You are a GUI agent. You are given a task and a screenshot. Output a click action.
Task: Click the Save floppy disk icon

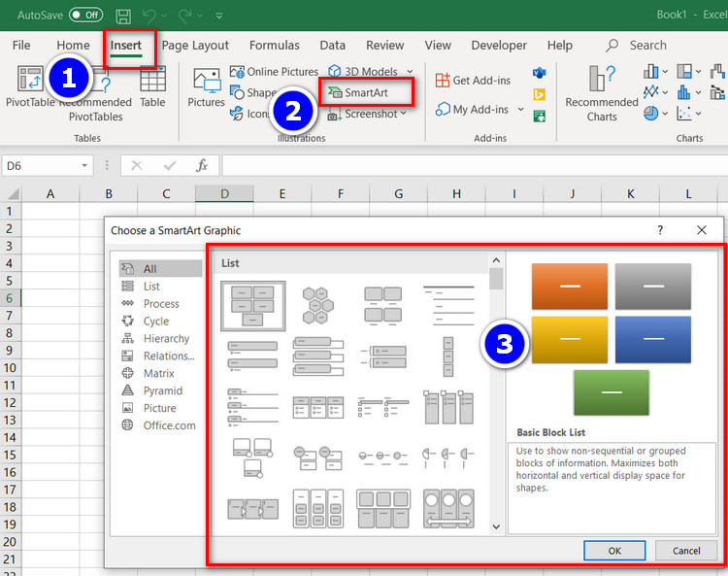pos(123,17)
